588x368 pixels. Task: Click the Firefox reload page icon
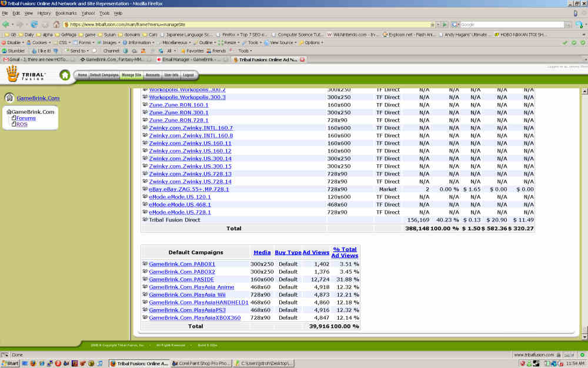click(34, 25)
